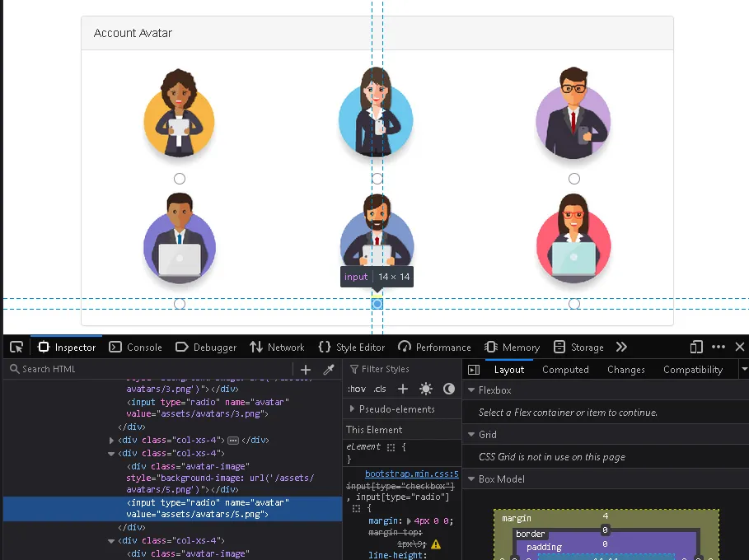Pick a color with the eyedropper icon
Viewport: 749px width, 560px height.
coord(328,370)
